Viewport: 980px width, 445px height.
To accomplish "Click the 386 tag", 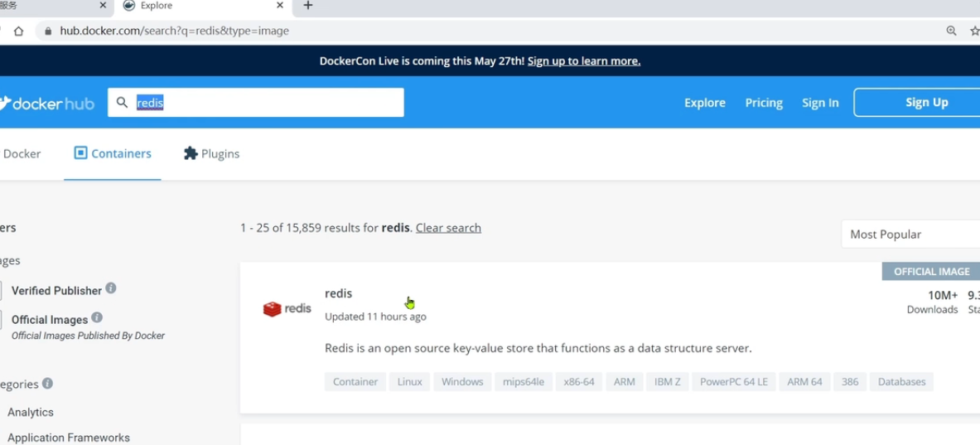I will pos(850,382).
